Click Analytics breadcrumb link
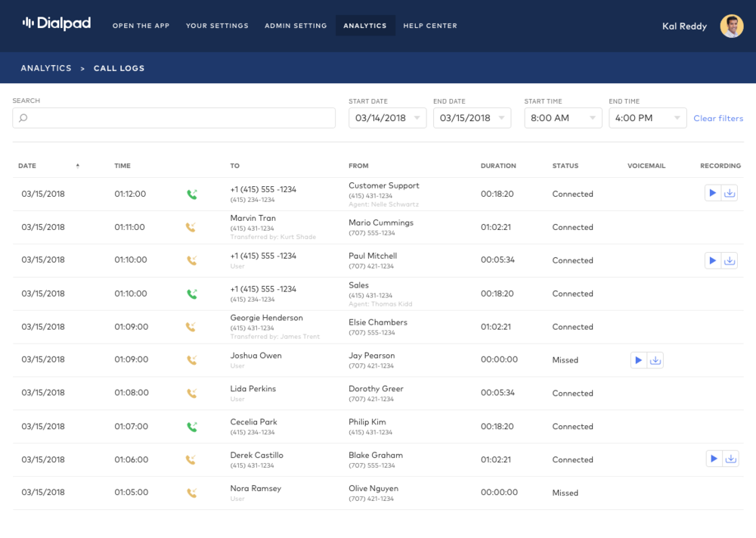 (x=46, y=68)
